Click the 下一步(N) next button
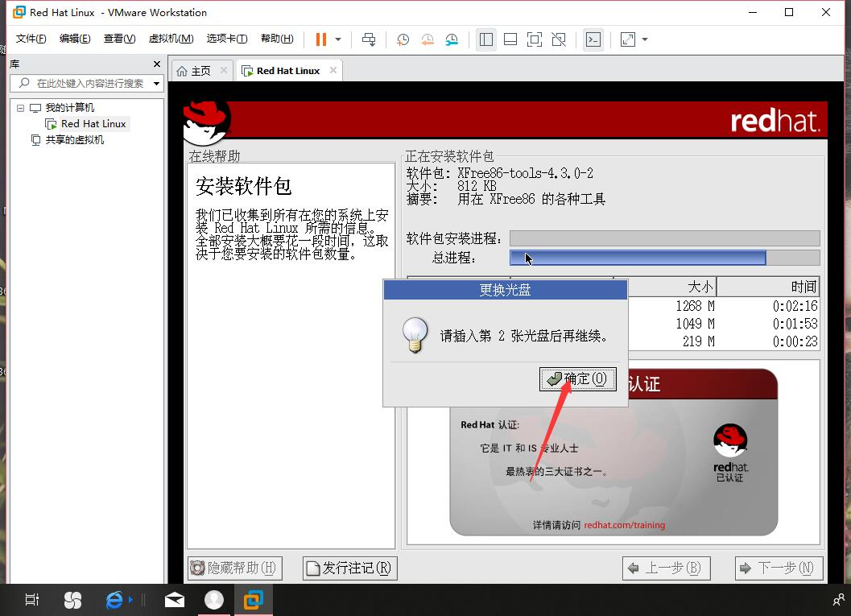The height and width of the screenshot is (616, 851). (779, 568)
